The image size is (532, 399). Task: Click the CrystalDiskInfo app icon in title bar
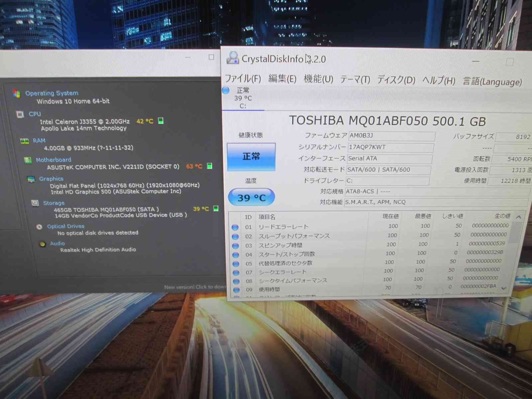point(232,58)
